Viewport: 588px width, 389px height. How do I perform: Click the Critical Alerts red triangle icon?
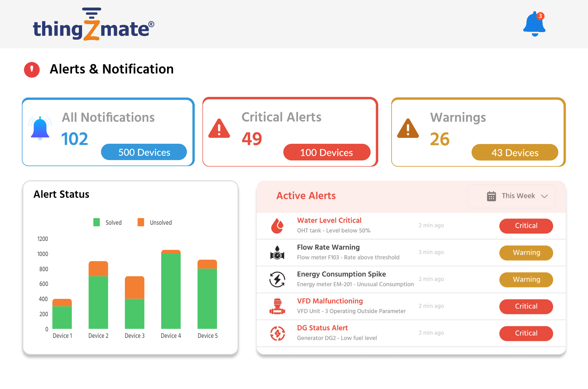coord(219,129)
